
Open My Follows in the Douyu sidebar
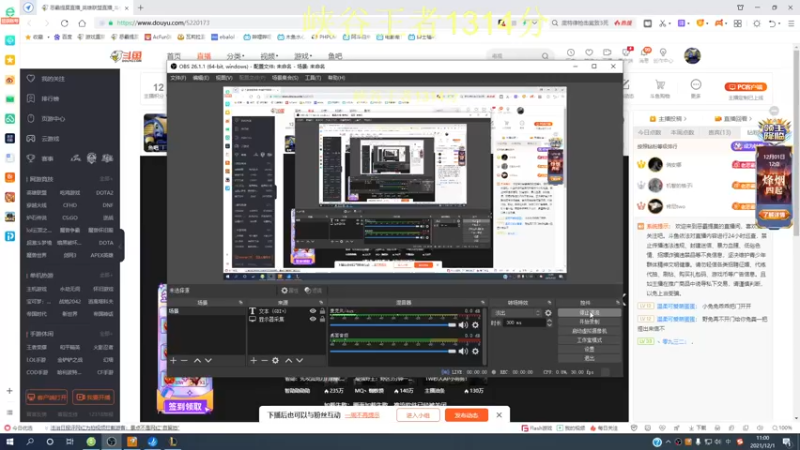click(x=53, y=79)
